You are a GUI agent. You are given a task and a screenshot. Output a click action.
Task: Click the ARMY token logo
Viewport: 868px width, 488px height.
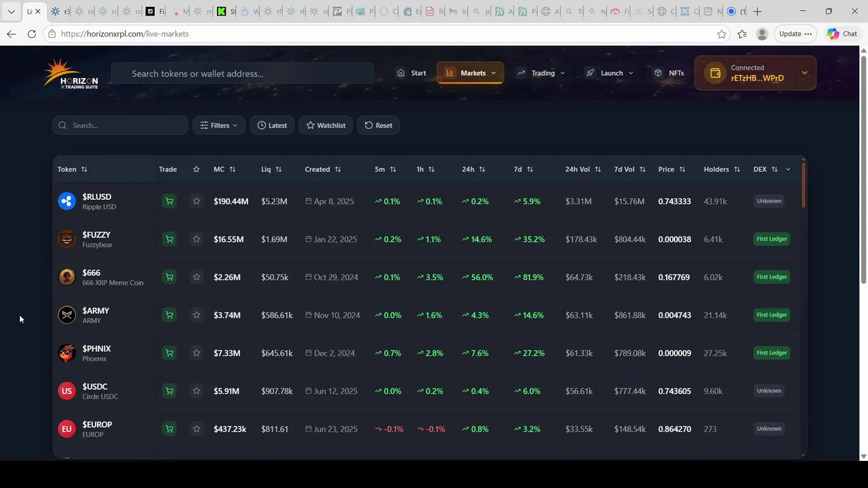66,315
